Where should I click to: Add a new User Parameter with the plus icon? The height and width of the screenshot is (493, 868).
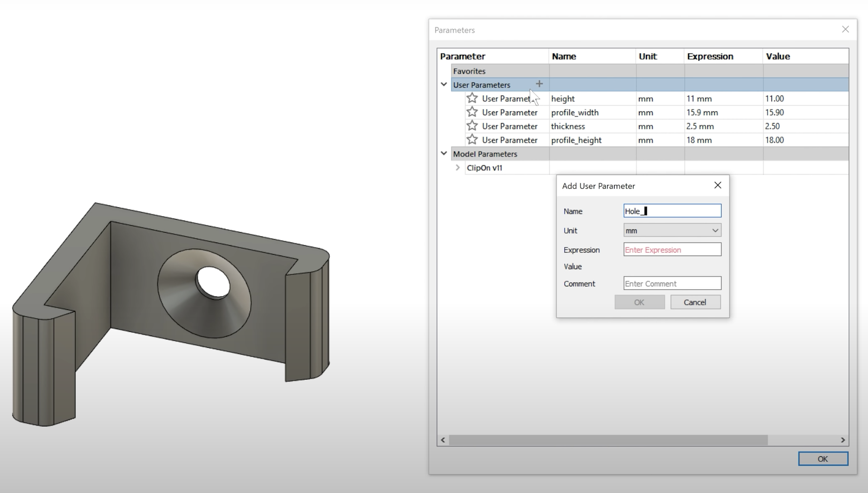pos(539,84)
